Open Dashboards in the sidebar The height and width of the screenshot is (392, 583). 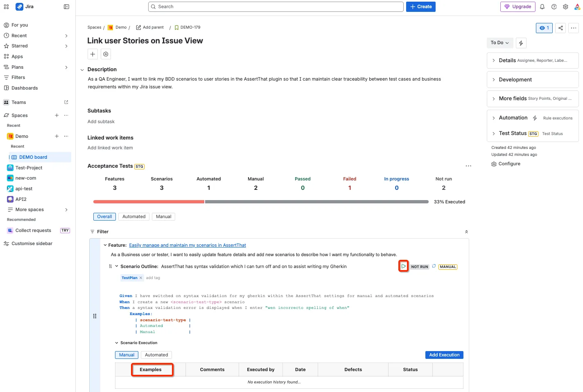pos(25,88)
